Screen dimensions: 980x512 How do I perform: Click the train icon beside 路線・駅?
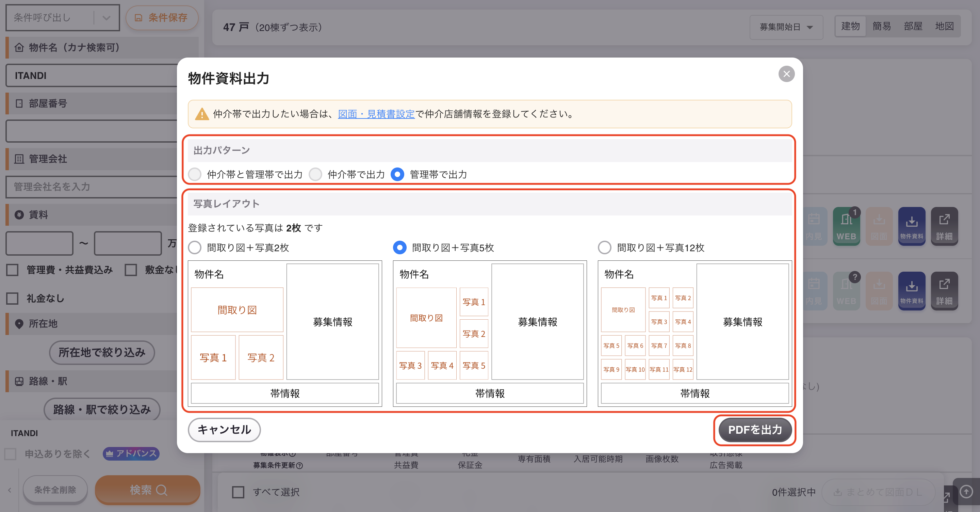(19, 381)
